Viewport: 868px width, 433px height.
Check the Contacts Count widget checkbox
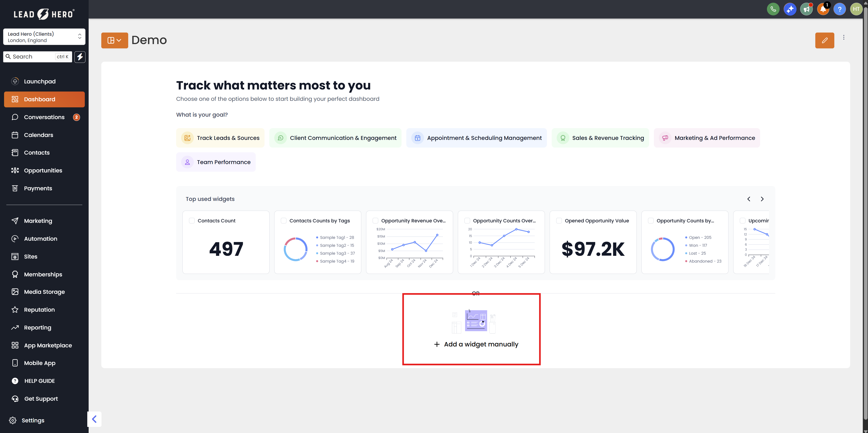(x=192, y=221)
